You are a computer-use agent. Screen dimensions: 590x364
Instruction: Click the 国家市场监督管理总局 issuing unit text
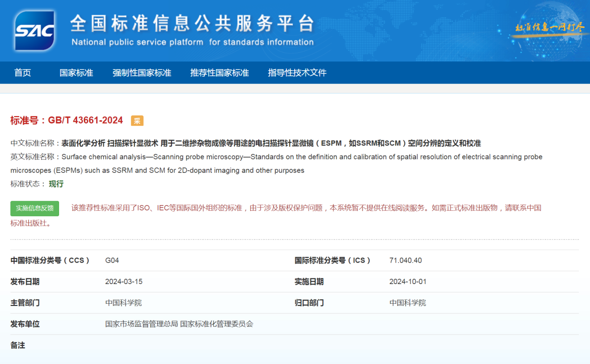[141, 324]
